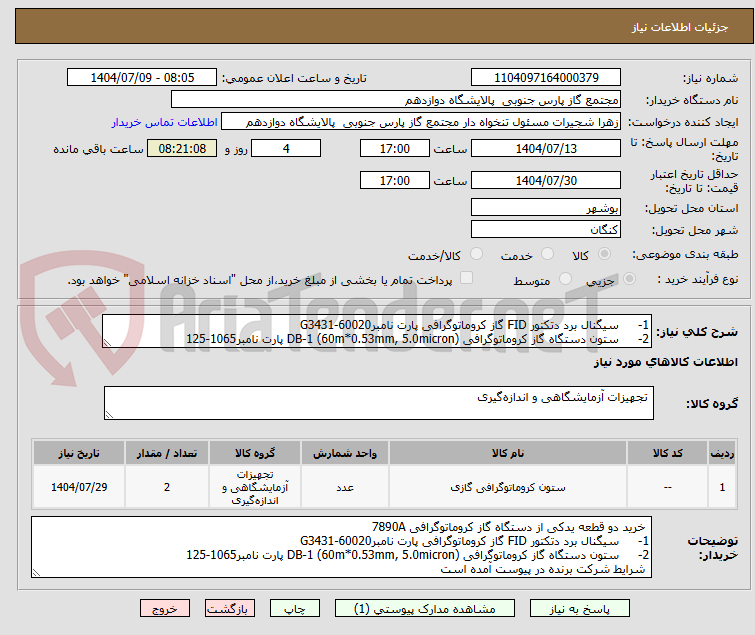Select the کالا/خدمت radio button
Screen dimensions: 755x635
[x=476, y=254]
